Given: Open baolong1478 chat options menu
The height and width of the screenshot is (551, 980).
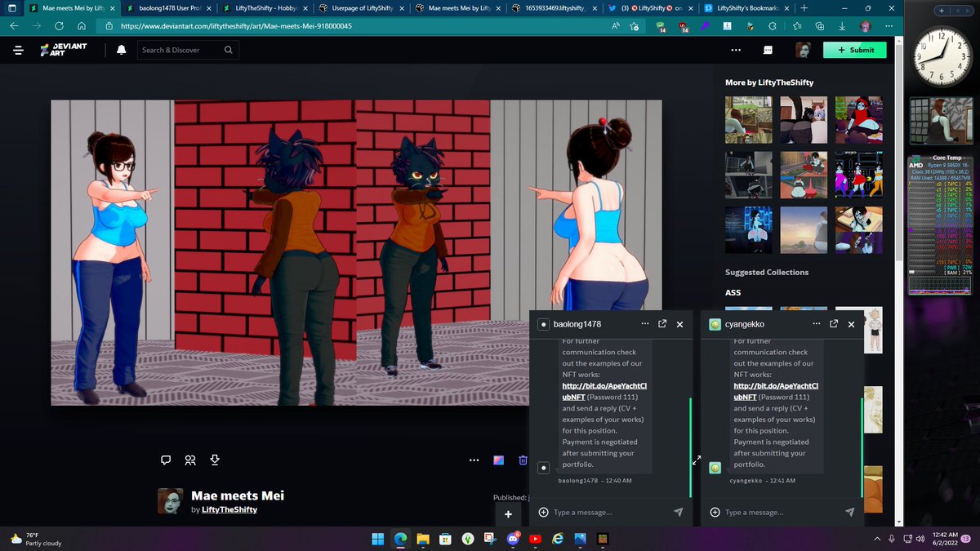Looking at the screenshot, I should (644, 324).
